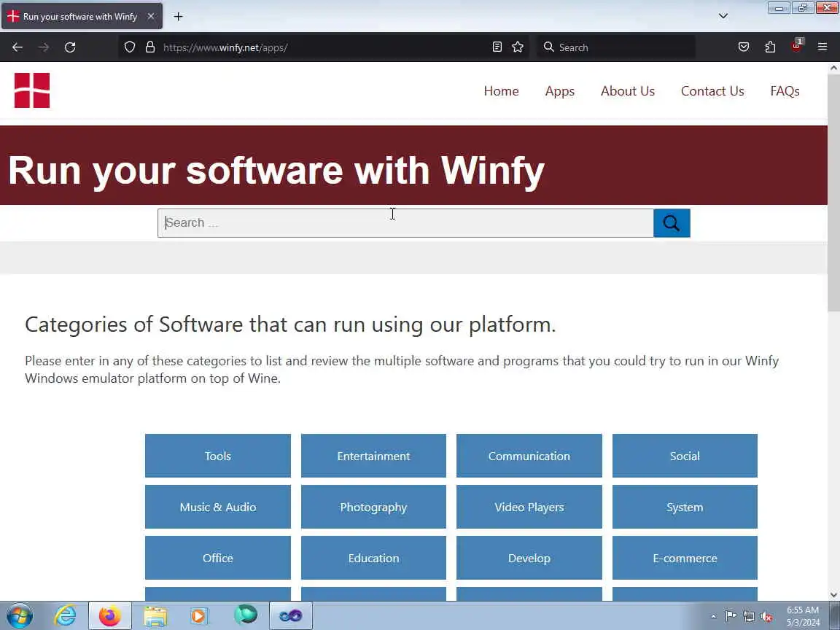The image size is (840, 630).
Task: Open Windows Media Player taskbar icon
Action: (198, 616)
